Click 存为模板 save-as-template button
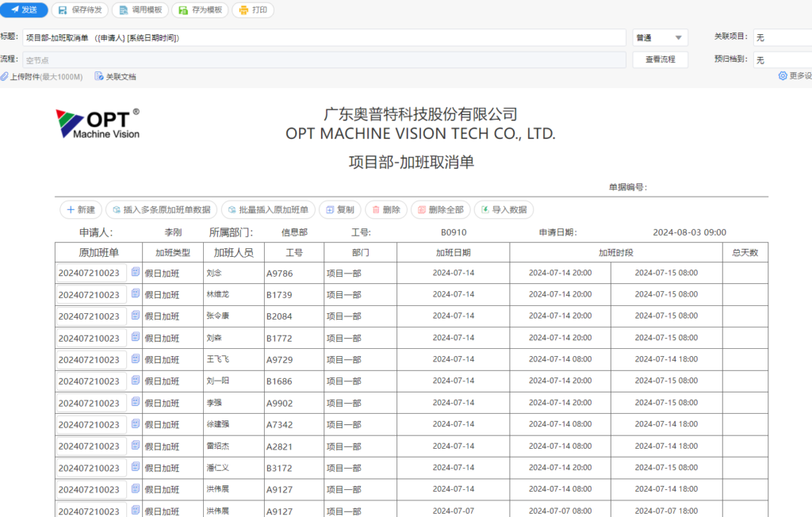Screen dimensions: 812x517 point(200,10)
